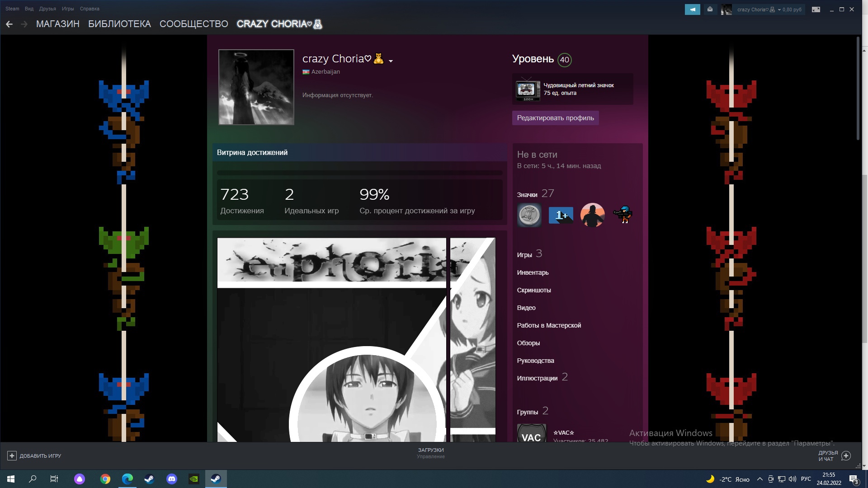This screenshot has width=868, height=488.
Task: Open the Steam menu
Action: (12, 9)
